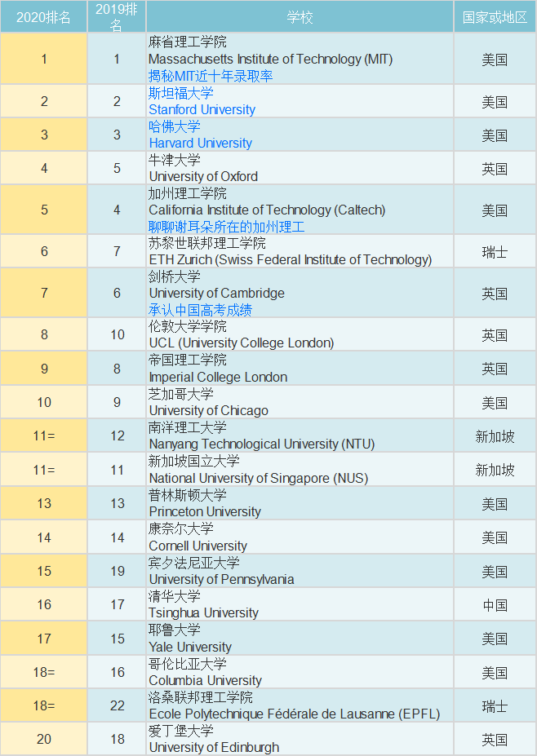Open the 承认中国高考成绩 link
The width and height of the screenshot is (537, 756).
200,310
